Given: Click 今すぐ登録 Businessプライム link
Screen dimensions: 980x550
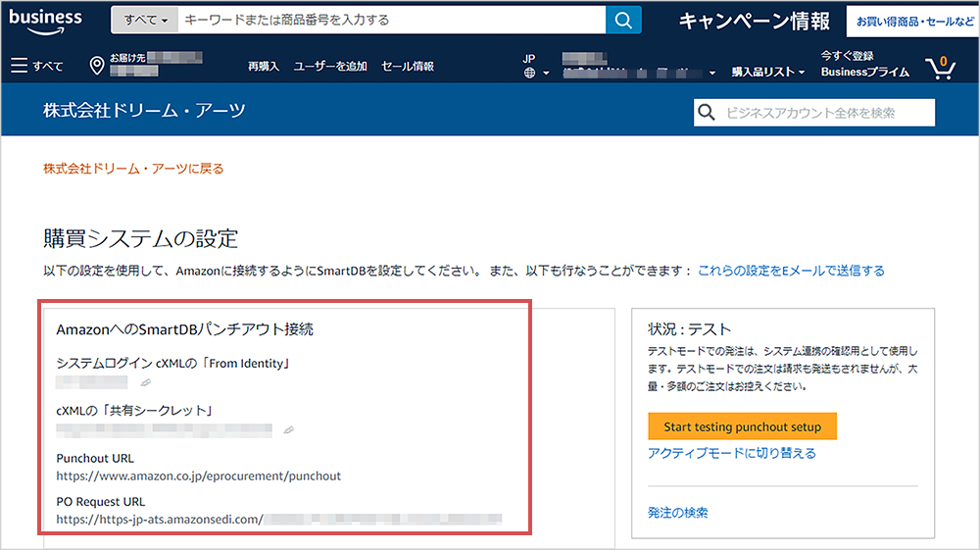Looking at the screenshot, I should 865,65.
